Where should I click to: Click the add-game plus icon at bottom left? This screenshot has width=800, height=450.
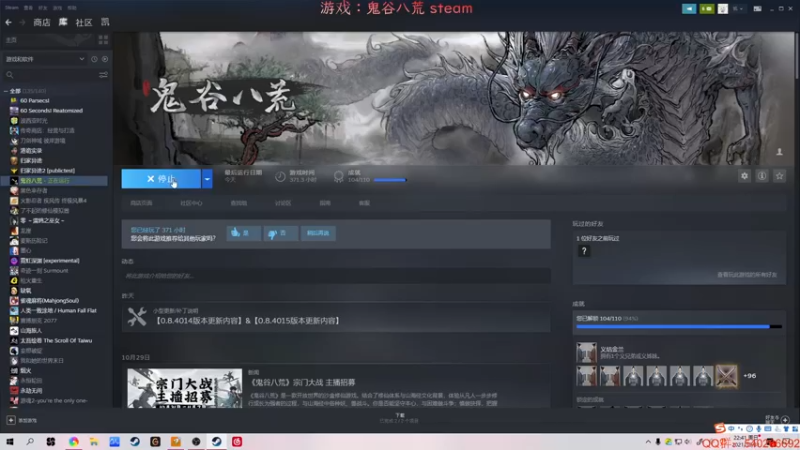pyautogui.click(x=11, y=420)
